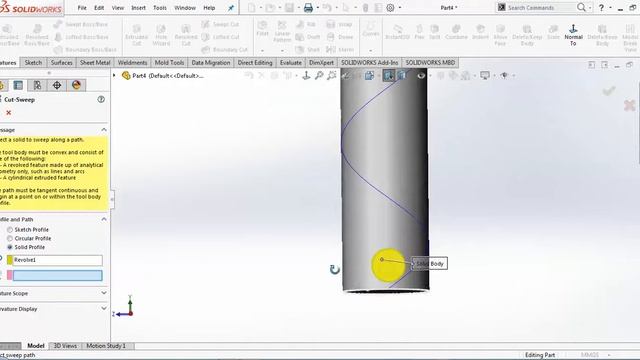Switch to the Evaluate tab
The image size is (640, 360).
[x=291, y=62]
